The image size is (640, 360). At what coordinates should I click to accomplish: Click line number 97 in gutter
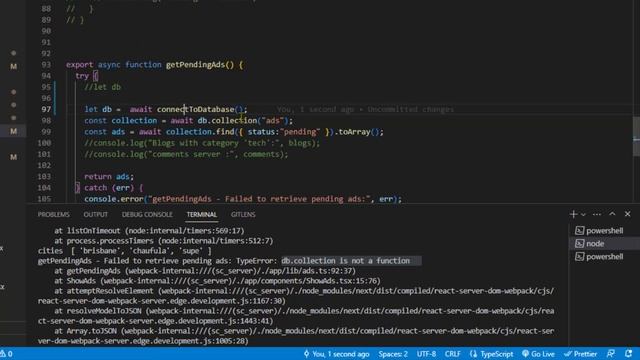(46, 109)
